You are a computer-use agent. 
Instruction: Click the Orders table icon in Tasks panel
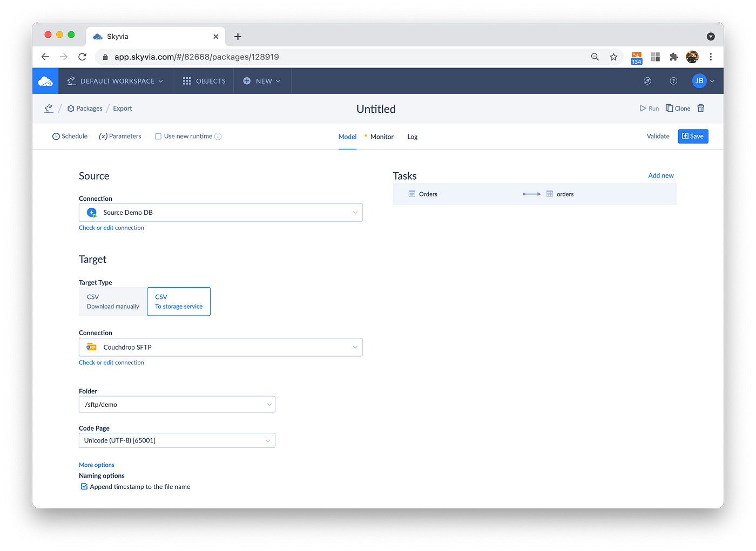411,194
